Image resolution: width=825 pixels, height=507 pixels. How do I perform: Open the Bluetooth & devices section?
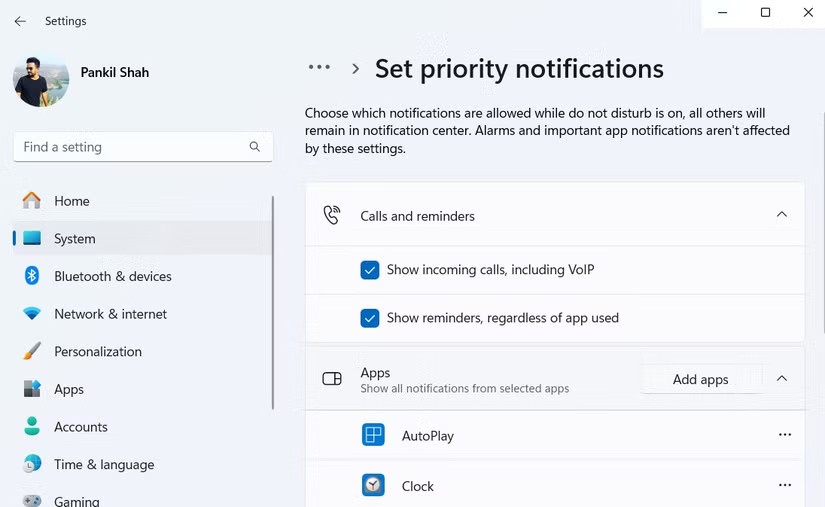[112, 276]
